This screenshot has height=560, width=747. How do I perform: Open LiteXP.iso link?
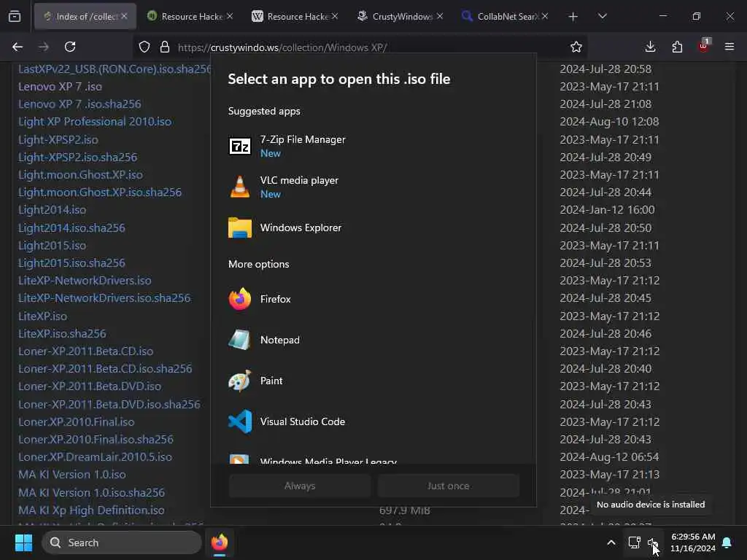tap(42, 316)
